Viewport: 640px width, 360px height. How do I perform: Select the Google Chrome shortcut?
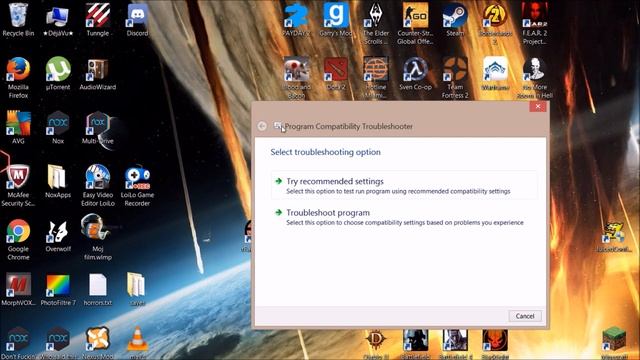[x=18, y=240]
